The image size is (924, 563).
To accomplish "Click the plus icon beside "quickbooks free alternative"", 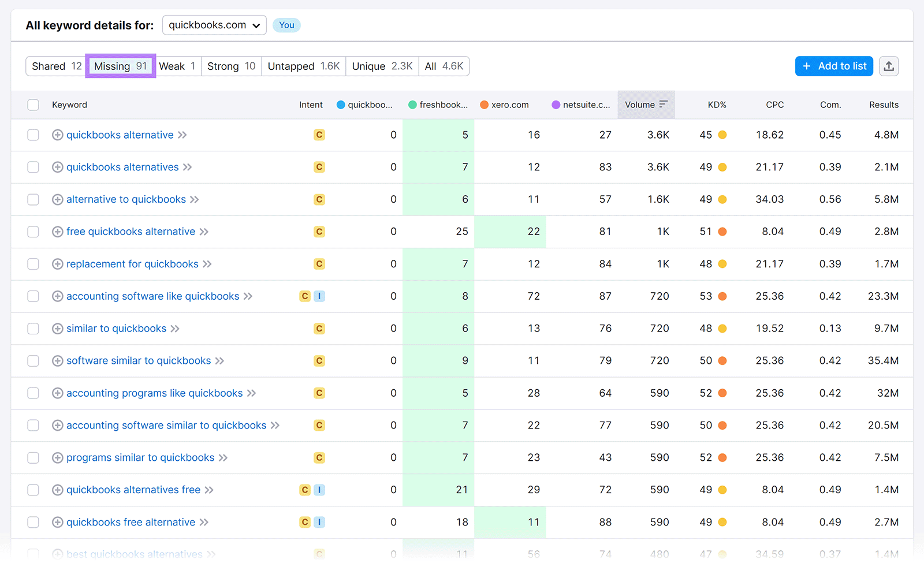I will click(57, 522).
